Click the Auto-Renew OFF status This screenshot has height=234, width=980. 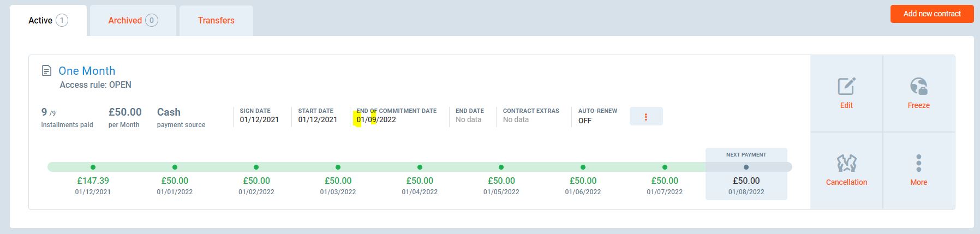click(x=585, y=121)
